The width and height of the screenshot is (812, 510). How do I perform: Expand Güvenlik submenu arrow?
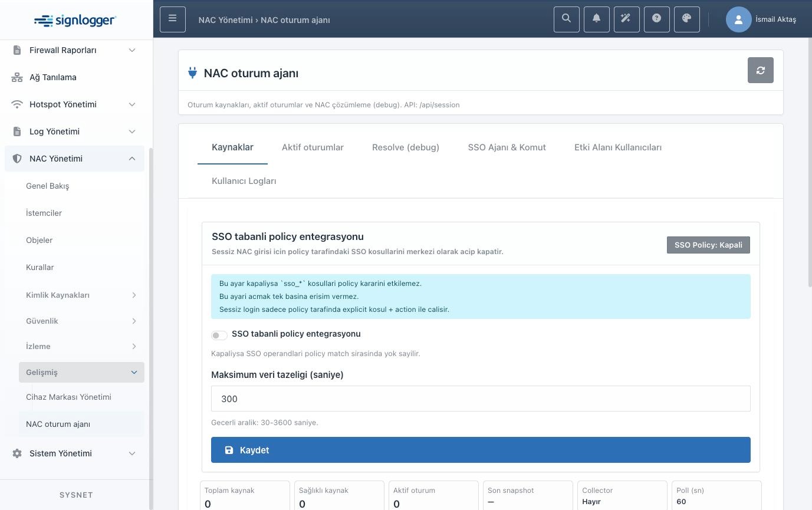coord(134,321)
